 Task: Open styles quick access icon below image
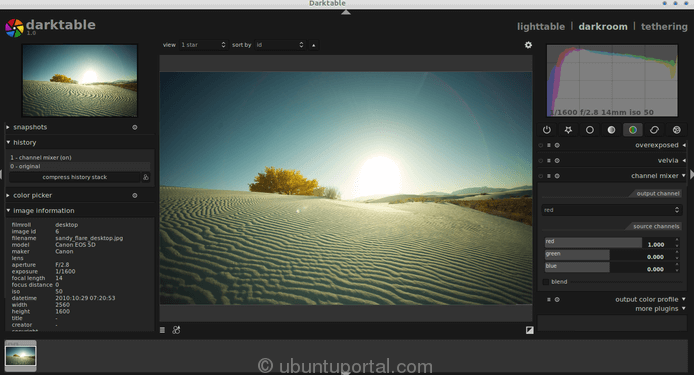point(176,330)
